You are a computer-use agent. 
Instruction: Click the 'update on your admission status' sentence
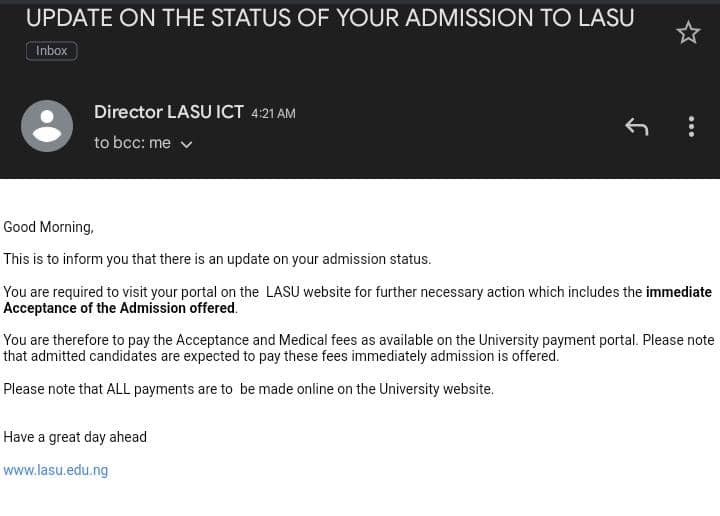coord(217,259)
